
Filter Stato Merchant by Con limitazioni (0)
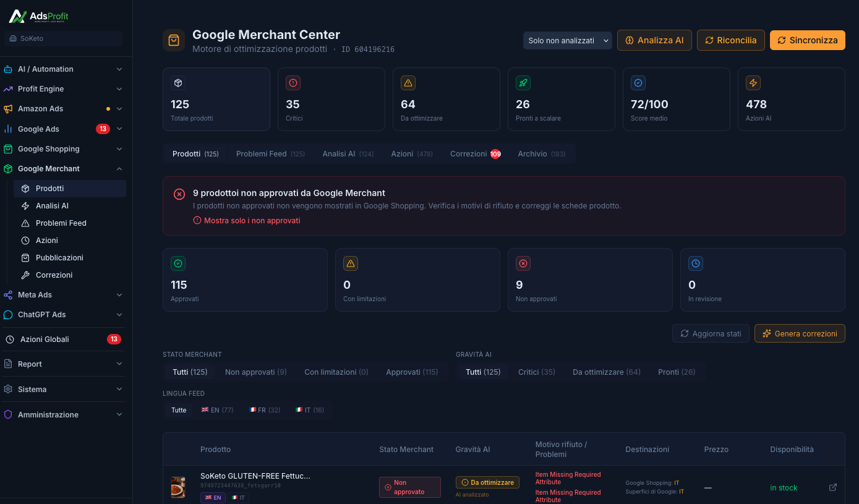click(336, 372)
